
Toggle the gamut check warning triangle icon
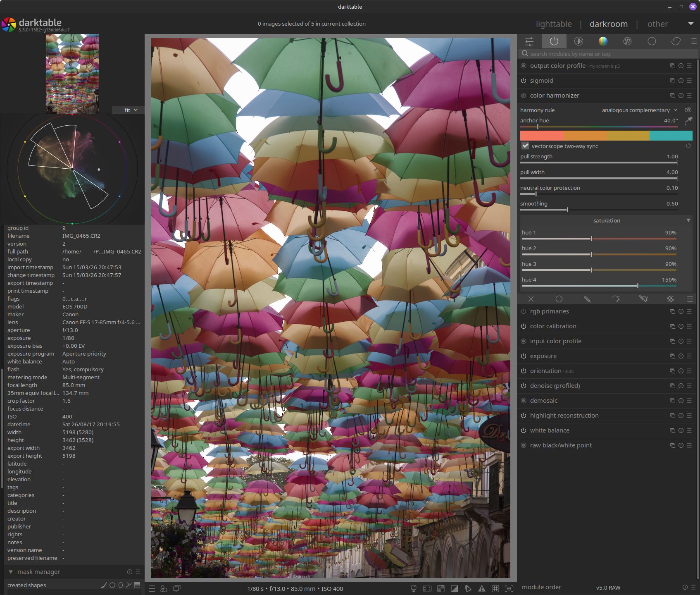coord(482,588)
